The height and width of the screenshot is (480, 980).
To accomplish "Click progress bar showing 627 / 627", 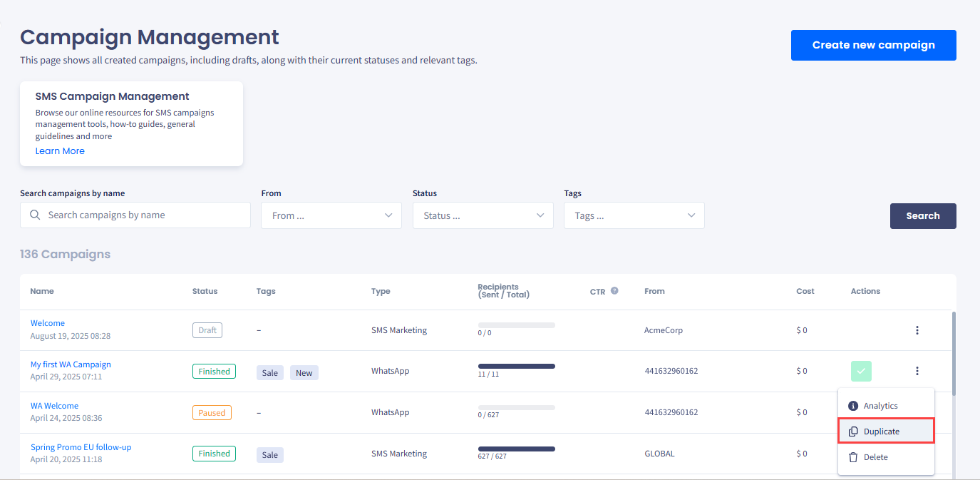I will [x=517, y=449].
